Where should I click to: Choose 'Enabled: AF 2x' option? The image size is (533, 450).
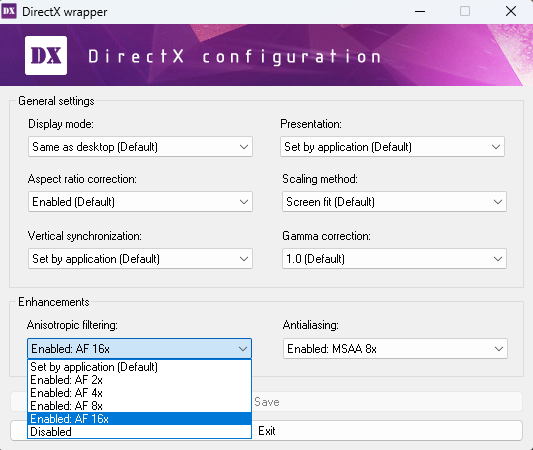tap(139, 380)
